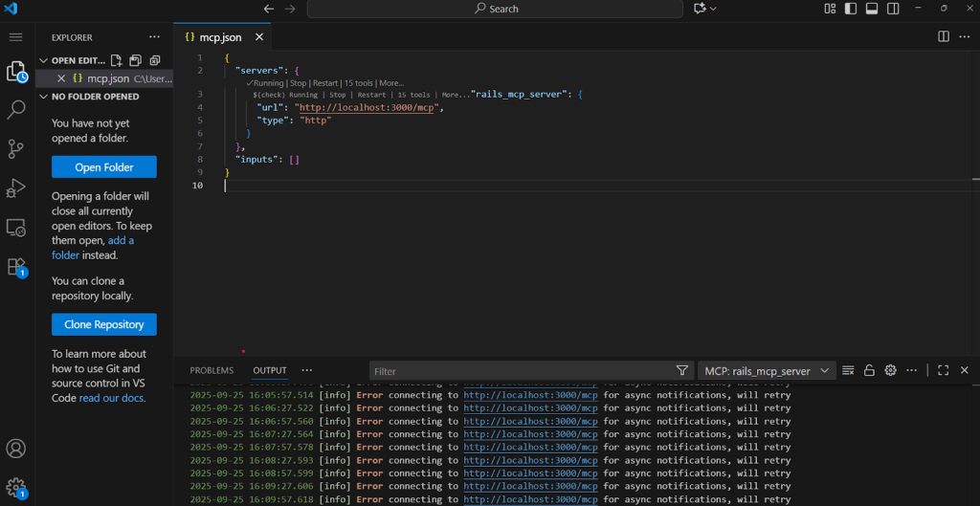This screenshot has width=980, height=506.
Task: Open the Remote Explorer view
Action: (x=16, y=227)
